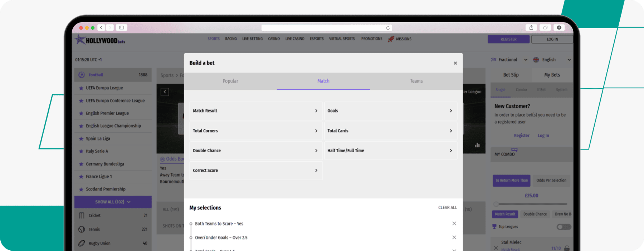The height and width of the screenshot is (251, 644).
Task: Click browser back arrow button
Action: point(102,28)
